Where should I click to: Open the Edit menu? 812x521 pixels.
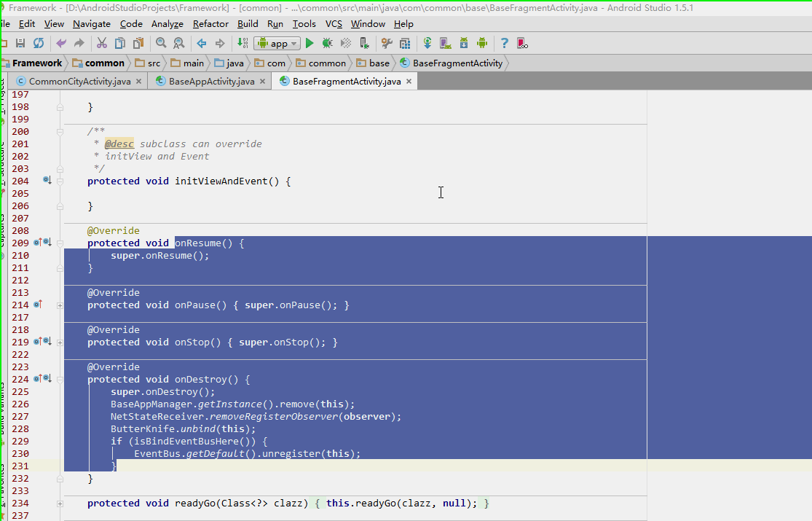pos(27,24)
